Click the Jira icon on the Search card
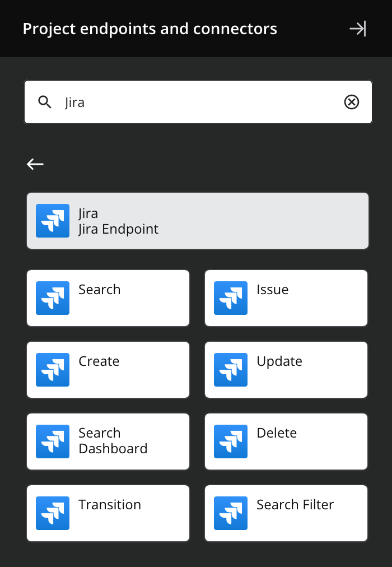 pyautogui.click(x=53, y=298)
